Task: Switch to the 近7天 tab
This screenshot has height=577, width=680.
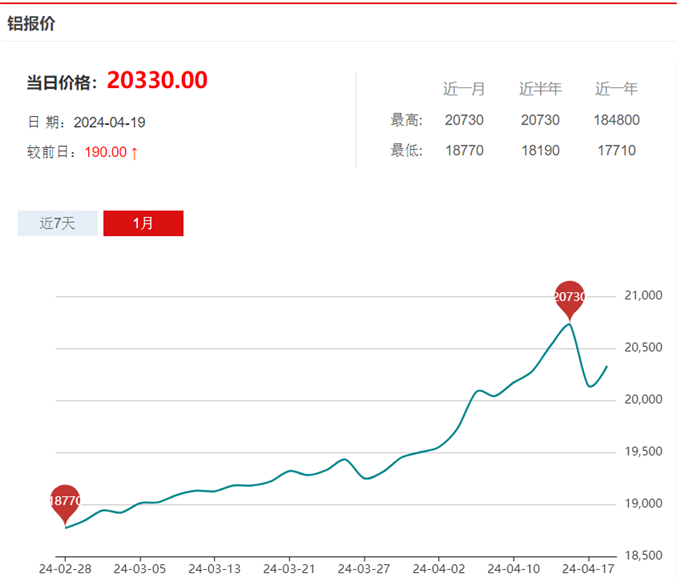Action: click(58, 223)
